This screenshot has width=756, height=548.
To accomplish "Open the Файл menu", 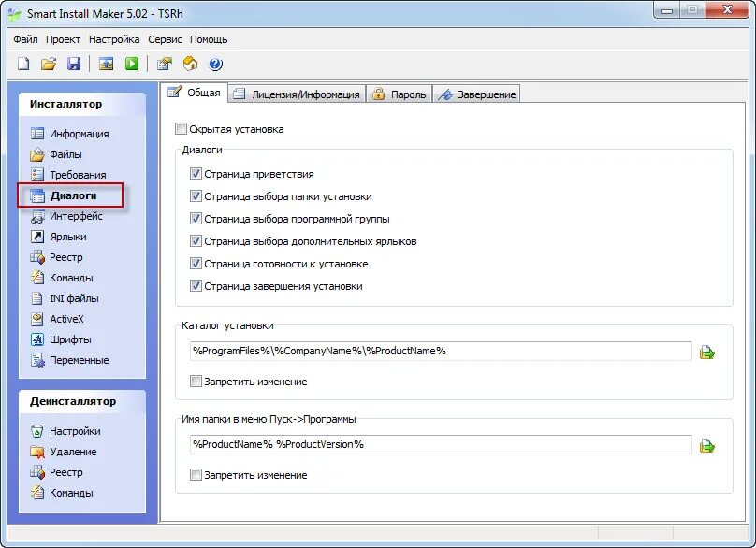I will click(x=25, y=39).
